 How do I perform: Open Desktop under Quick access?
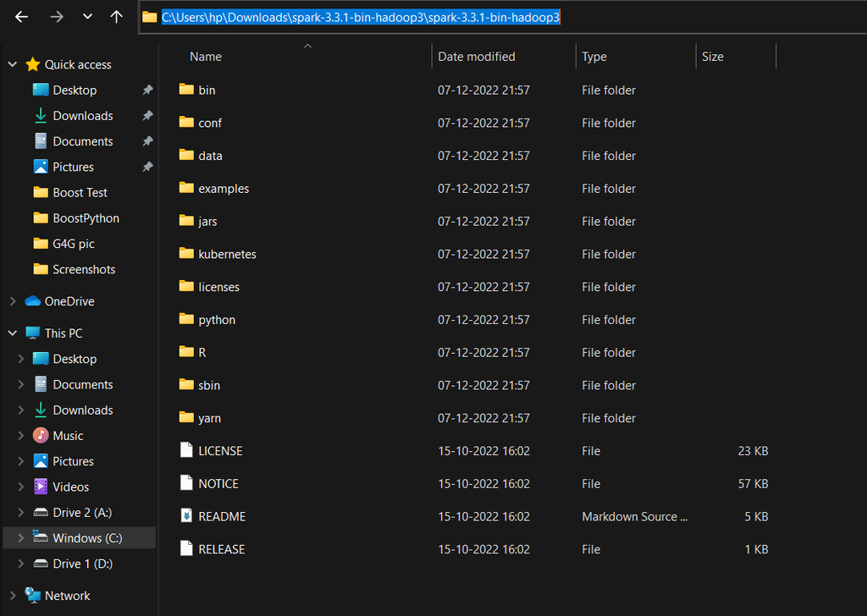pos(75,90)
